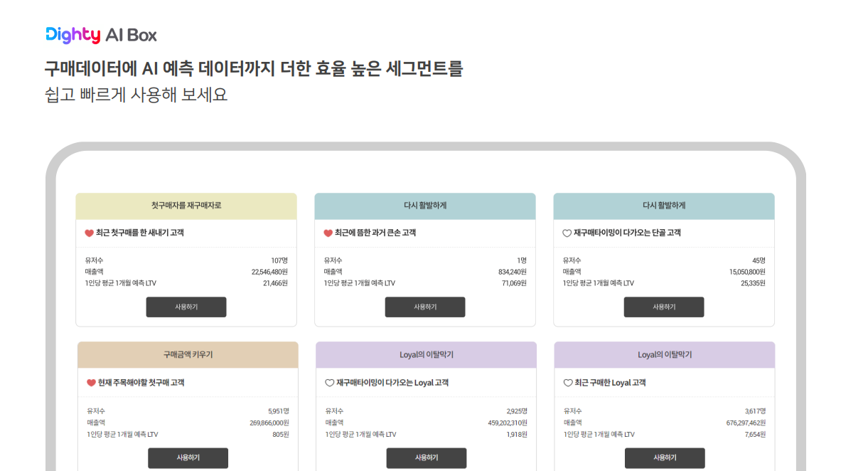Select the 다시 활발하게 header above 큰손 고객

[425, 206]
